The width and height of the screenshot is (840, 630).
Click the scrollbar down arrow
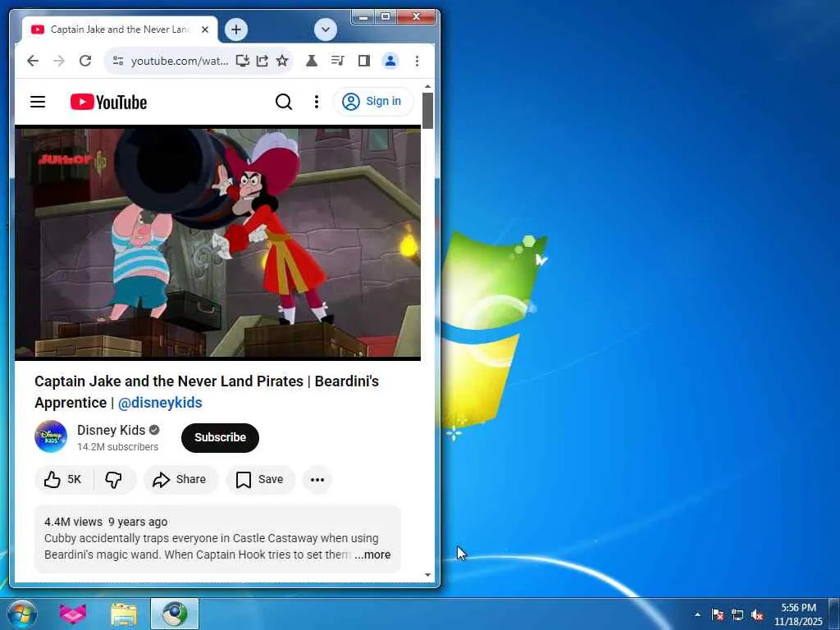427,575
